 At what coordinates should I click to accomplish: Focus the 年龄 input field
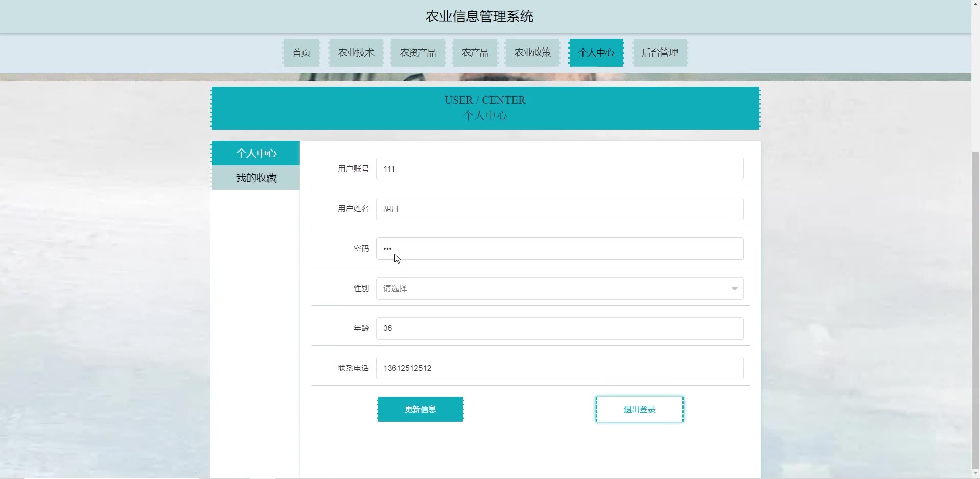pyautogui.click(x=559, y=328)
